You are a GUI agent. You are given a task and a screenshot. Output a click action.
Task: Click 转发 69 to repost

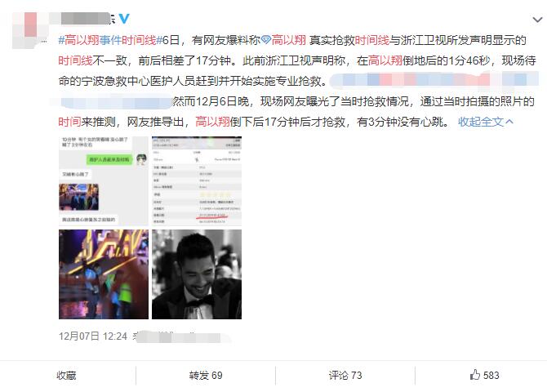pyautogui.click(x=206, y=376)
